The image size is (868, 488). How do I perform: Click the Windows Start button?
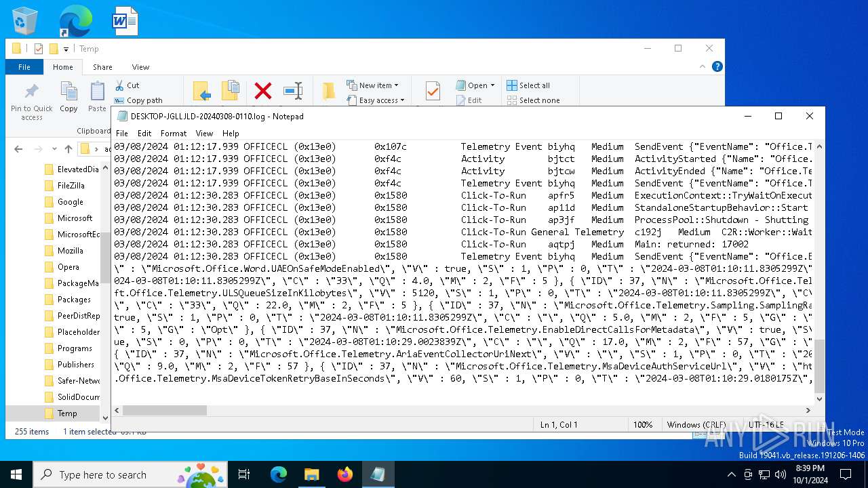[16, 474]
